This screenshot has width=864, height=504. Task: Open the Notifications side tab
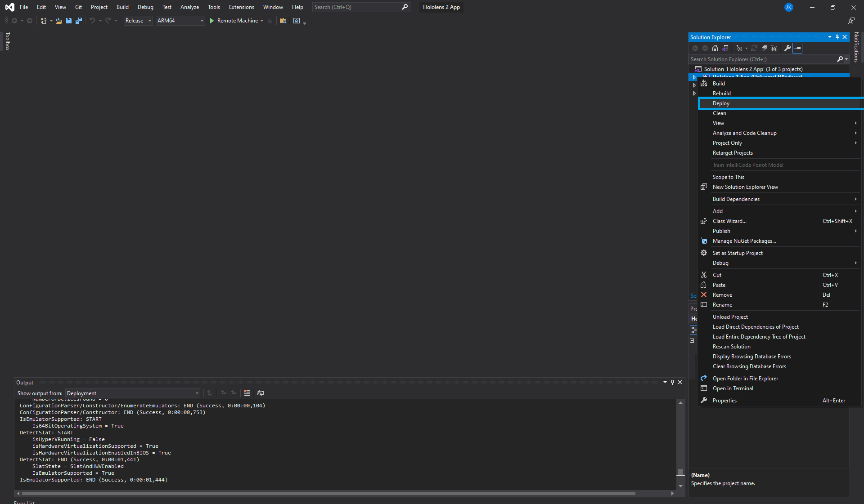[x=856, y=47]
